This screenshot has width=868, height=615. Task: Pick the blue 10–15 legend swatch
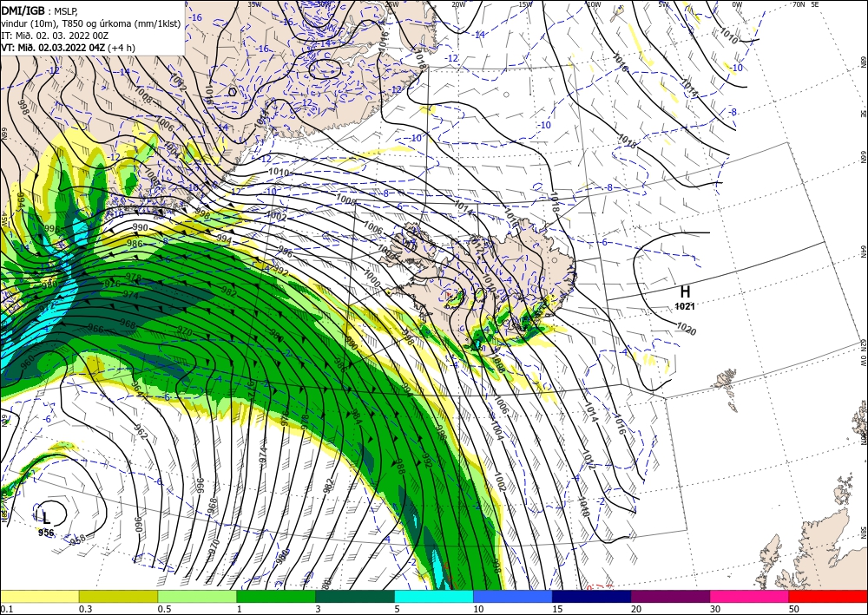(x=513, y=596)
